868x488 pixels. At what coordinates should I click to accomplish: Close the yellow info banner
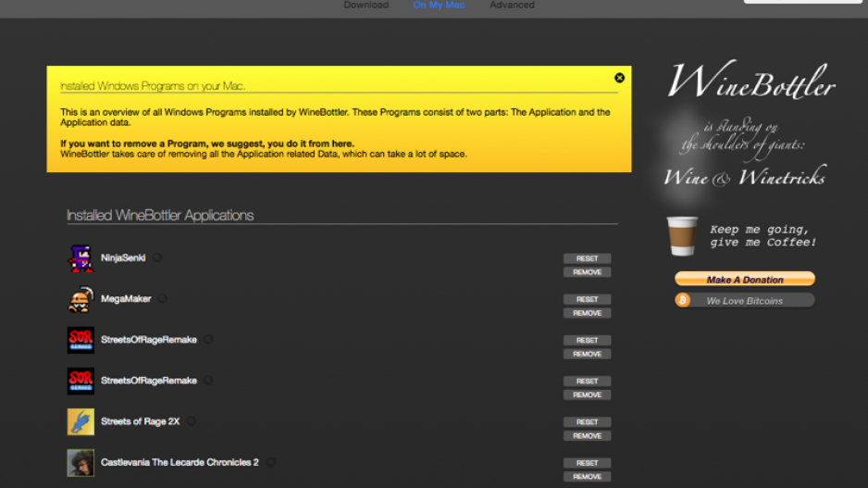pos(619,78)
